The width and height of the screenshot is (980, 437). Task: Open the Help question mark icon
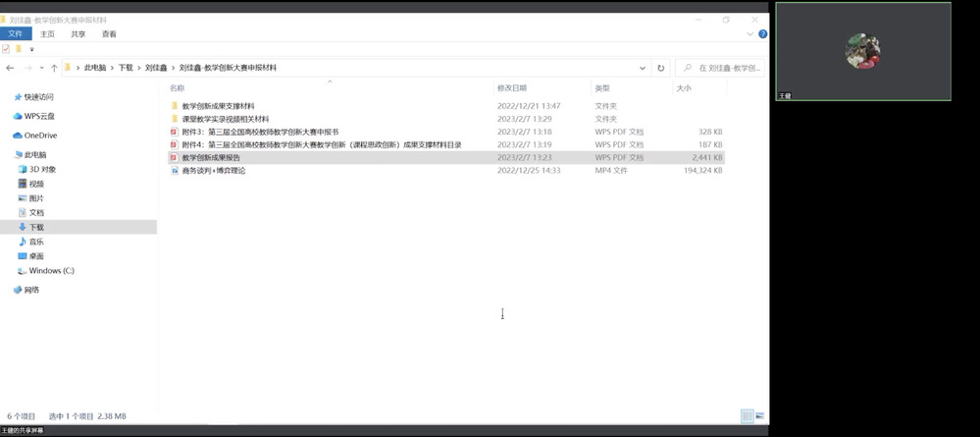pyautogui.click(x=762, y=34)
